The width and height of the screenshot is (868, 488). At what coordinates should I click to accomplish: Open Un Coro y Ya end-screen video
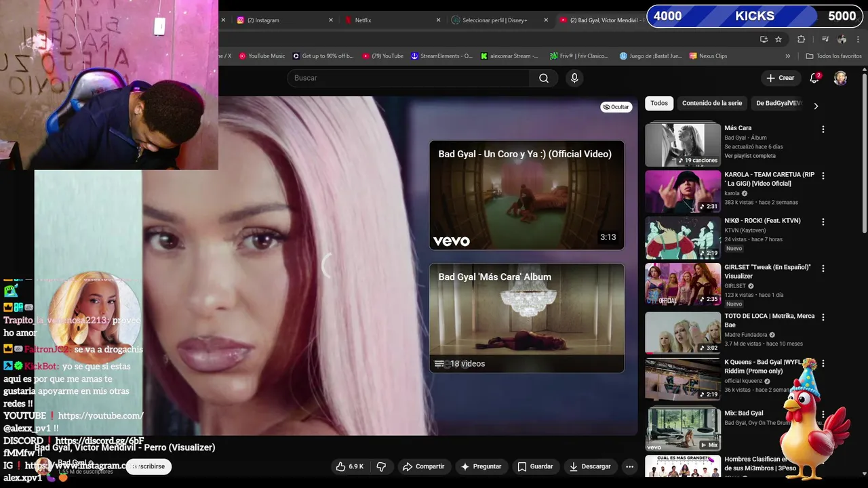[527, 195]
